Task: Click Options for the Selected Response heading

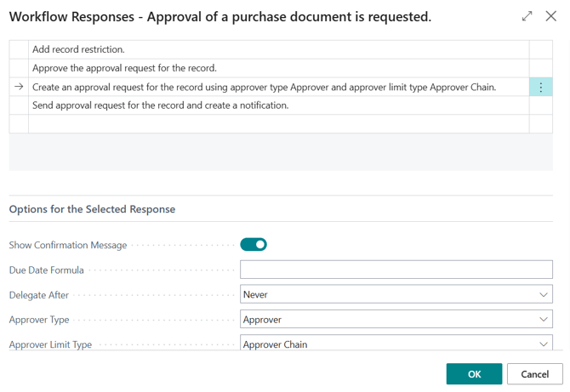Action: (x=92, y=209)
